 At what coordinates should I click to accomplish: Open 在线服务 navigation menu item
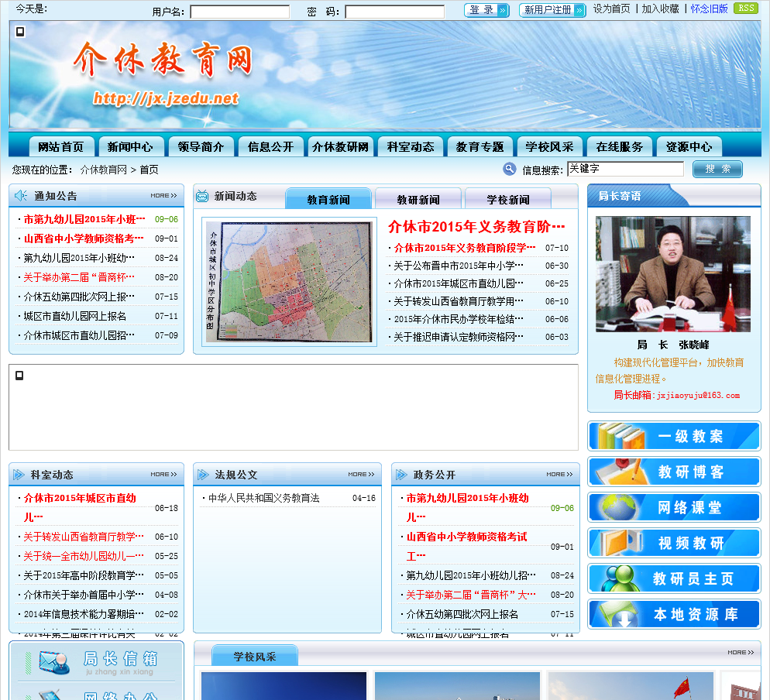coord(619,147)
